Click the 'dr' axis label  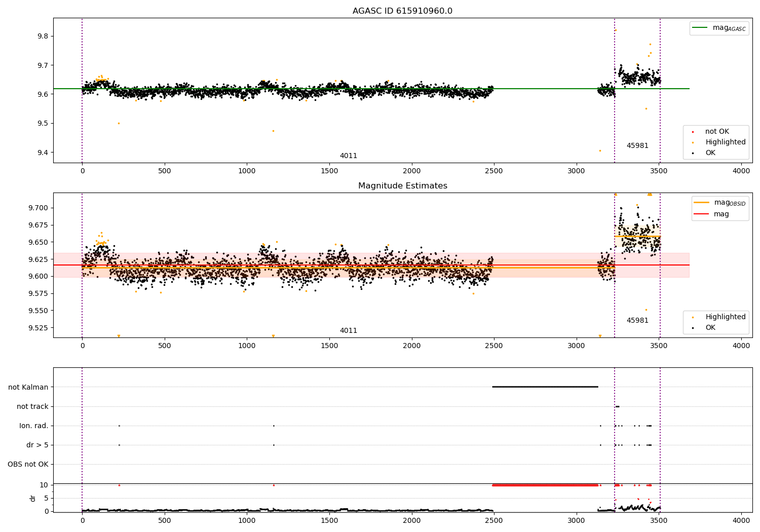click(33, 499)
